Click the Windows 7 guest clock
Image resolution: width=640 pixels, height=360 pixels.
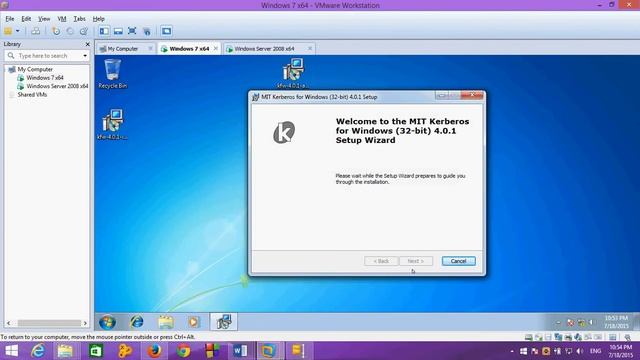[x=616, y=322]
